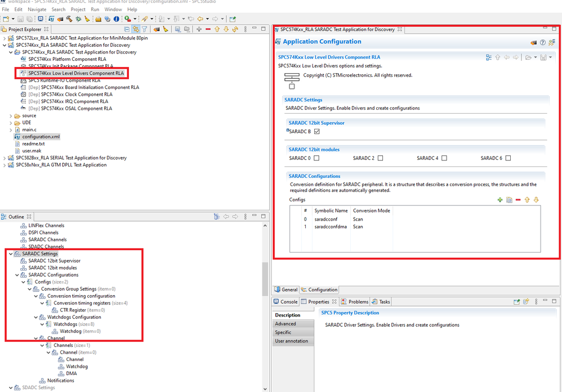
Task: Click the up arrow in Project Explorer toolbar
Action: 217,29
